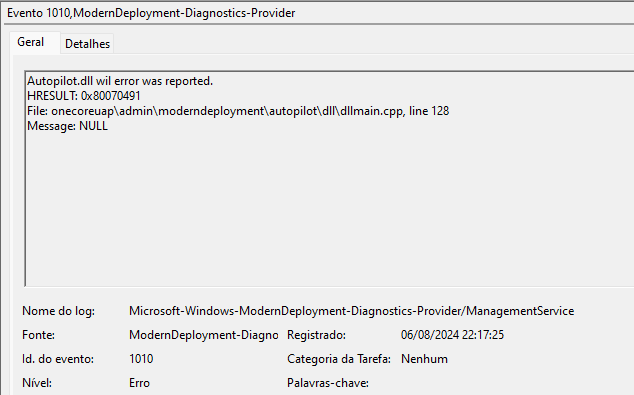The width and height of the screenshot is (634, 395).
Task: Click the 'Palavras-chave:' label
Action: [x=328, y=382]
